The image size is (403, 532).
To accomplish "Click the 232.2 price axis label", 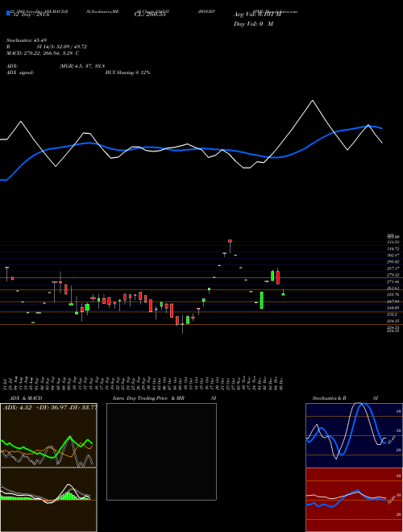I will [x=393, y=314].
